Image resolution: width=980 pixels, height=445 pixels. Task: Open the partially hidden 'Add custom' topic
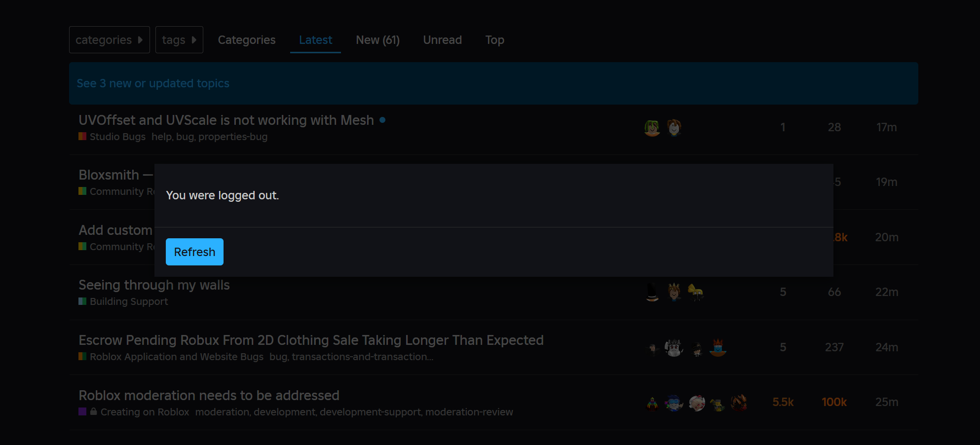tap(116, 230)
